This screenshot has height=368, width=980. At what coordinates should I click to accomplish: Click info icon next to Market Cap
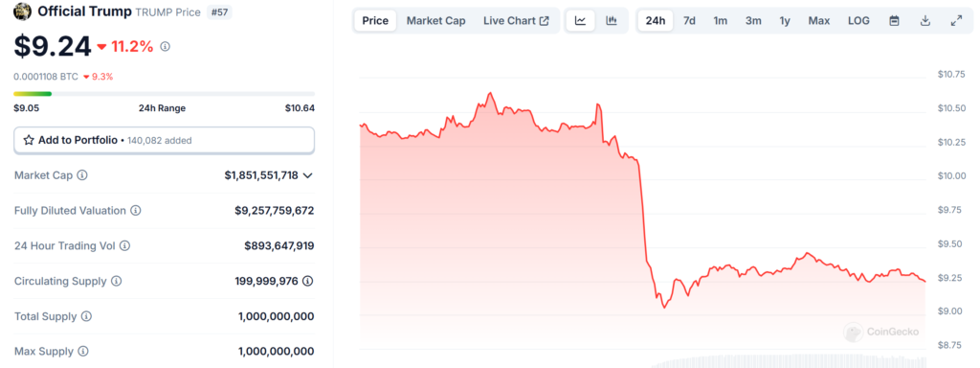(82, 175)
